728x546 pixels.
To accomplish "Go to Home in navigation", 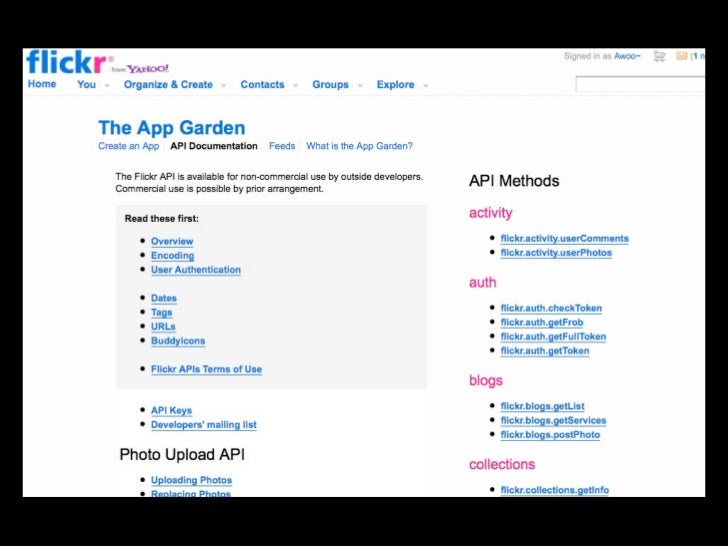I will pyautogui.click(x=42, y=84).
